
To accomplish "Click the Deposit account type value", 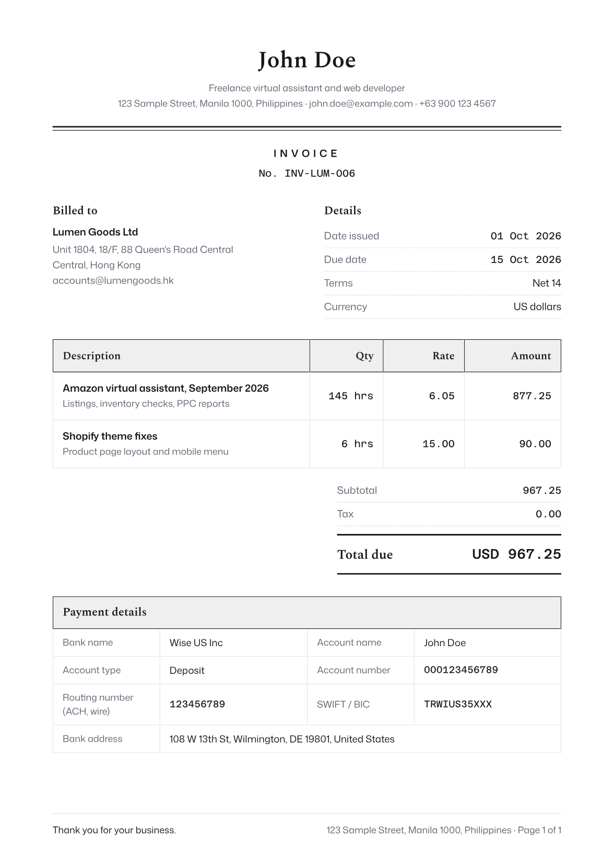I will pyautogui.click(x=187, y=671).
